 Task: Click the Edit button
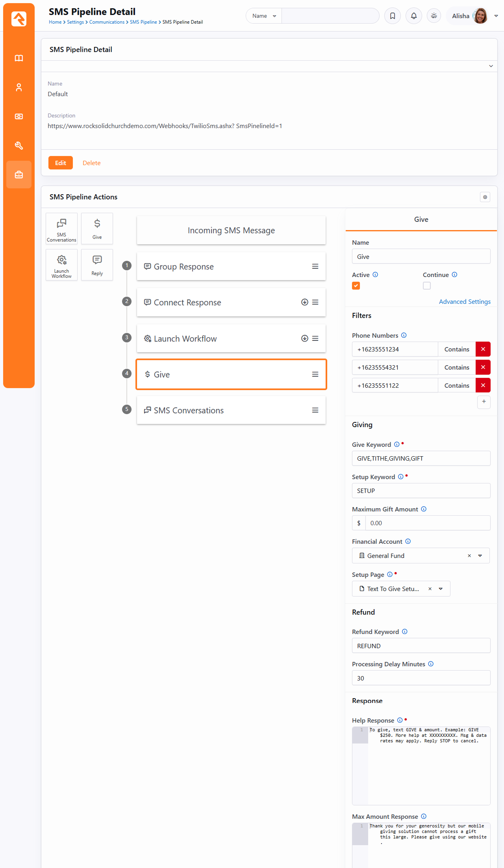[60, 163]
